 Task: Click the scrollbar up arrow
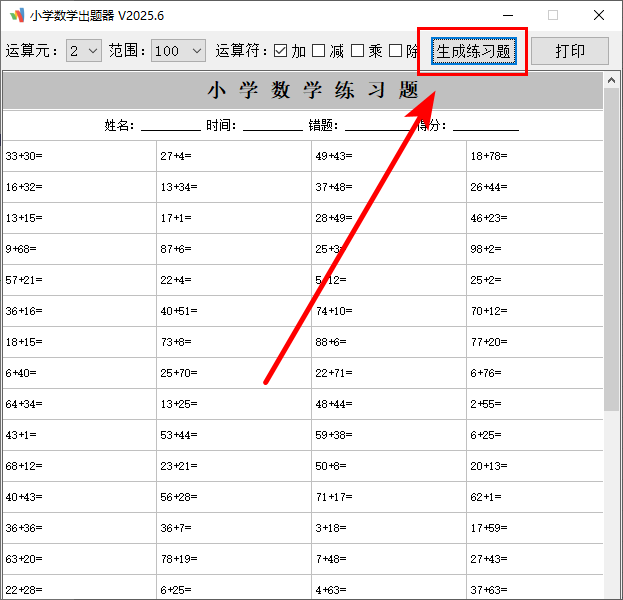pos(611,80)
